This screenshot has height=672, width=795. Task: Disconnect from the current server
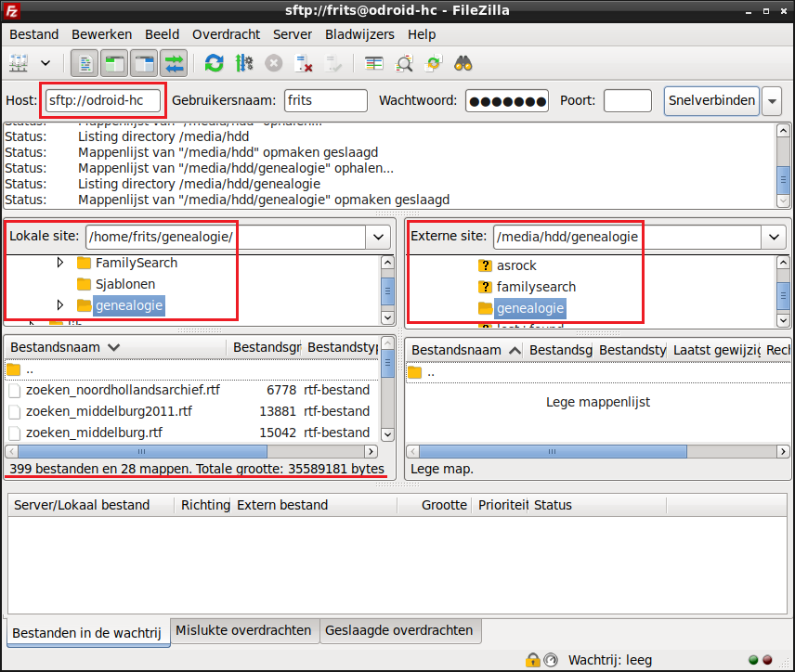[x=303, y=64]
